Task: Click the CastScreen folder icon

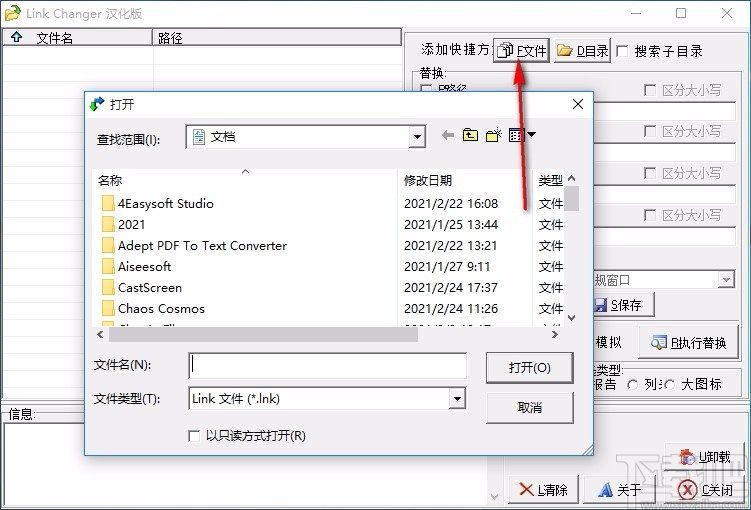Action: (108, 288)
